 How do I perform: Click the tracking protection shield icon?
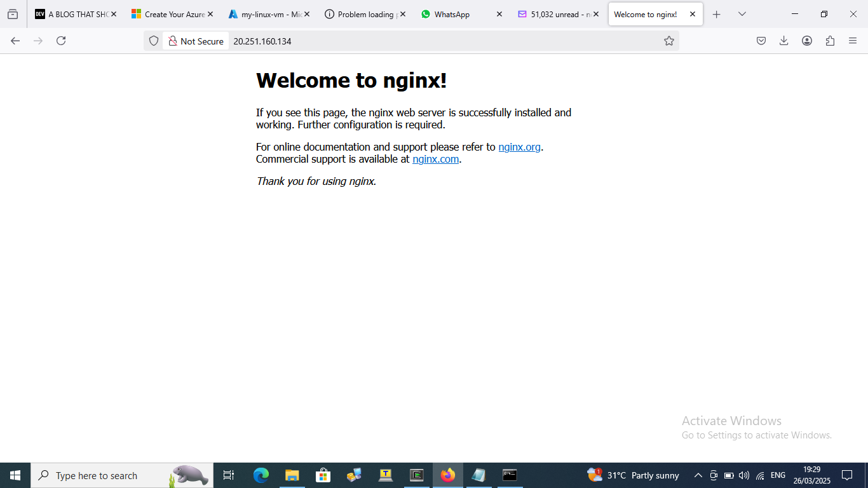pyautogui.click(x=154, y=41)
